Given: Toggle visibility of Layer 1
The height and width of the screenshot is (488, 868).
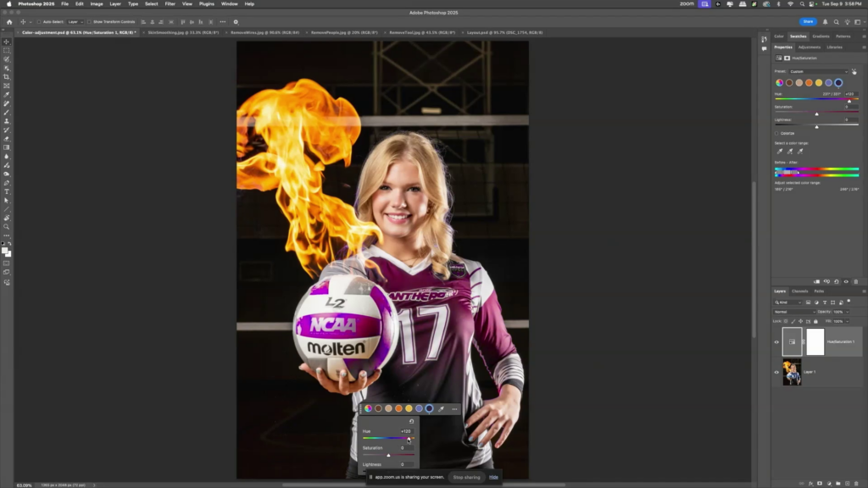Looking at the screenshot, I should (776, 372).
